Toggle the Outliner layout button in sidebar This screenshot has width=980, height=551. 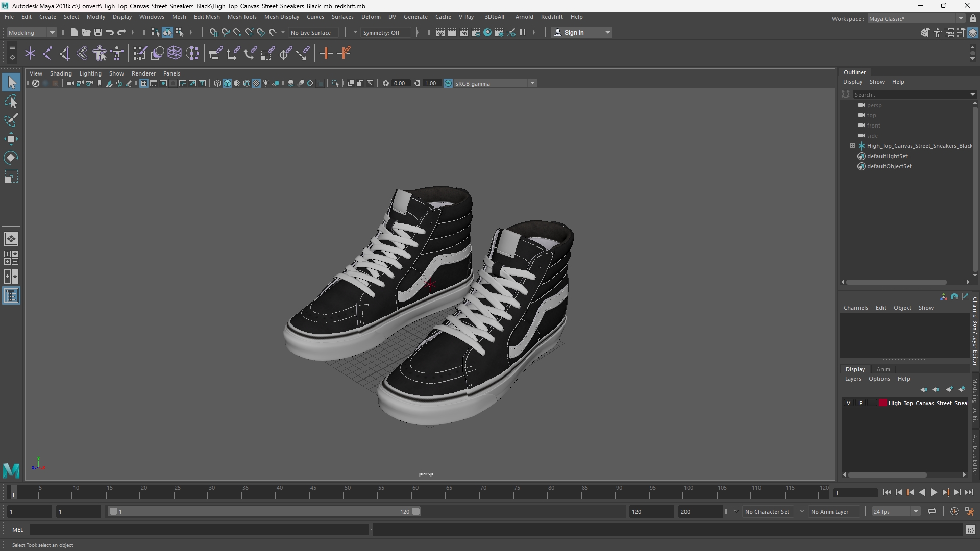click(x=11, y=296)
